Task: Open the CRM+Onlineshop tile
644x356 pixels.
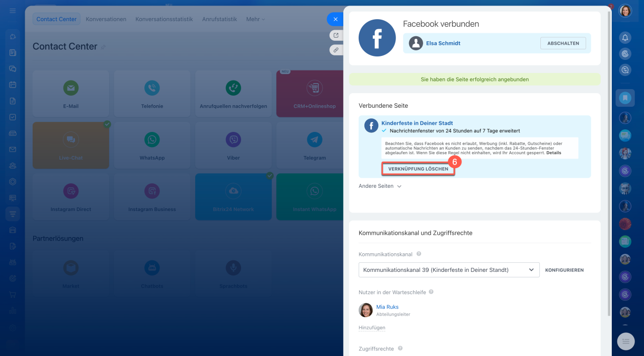Action: pos(309,94)
